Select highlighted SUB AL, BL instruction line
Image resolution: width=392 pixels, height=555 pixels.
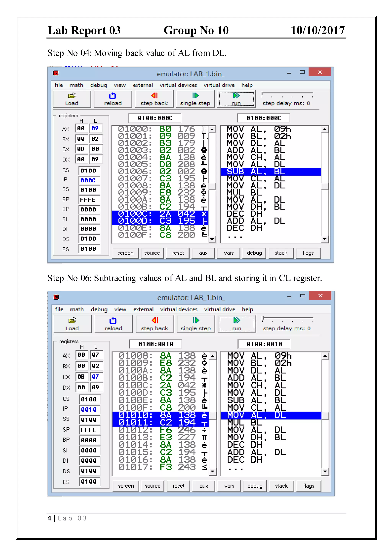coord(271,172)
